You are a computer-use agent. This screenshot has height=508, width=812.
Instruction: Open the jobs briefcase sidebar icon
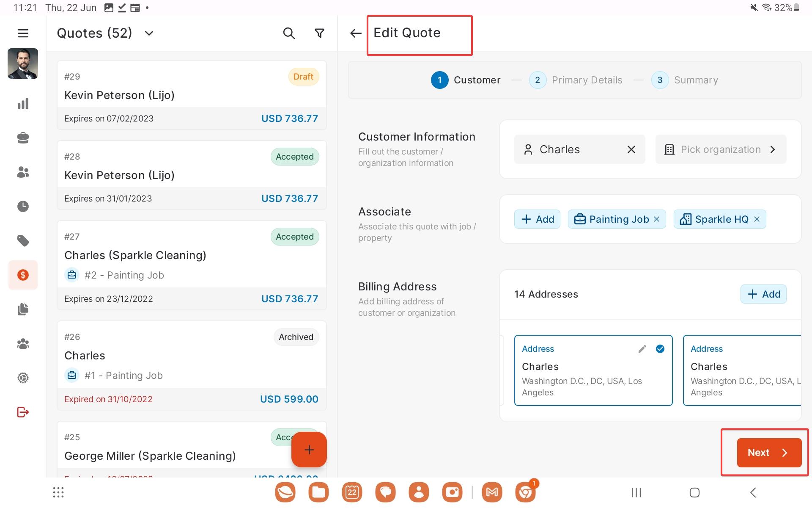coord(23,138)
